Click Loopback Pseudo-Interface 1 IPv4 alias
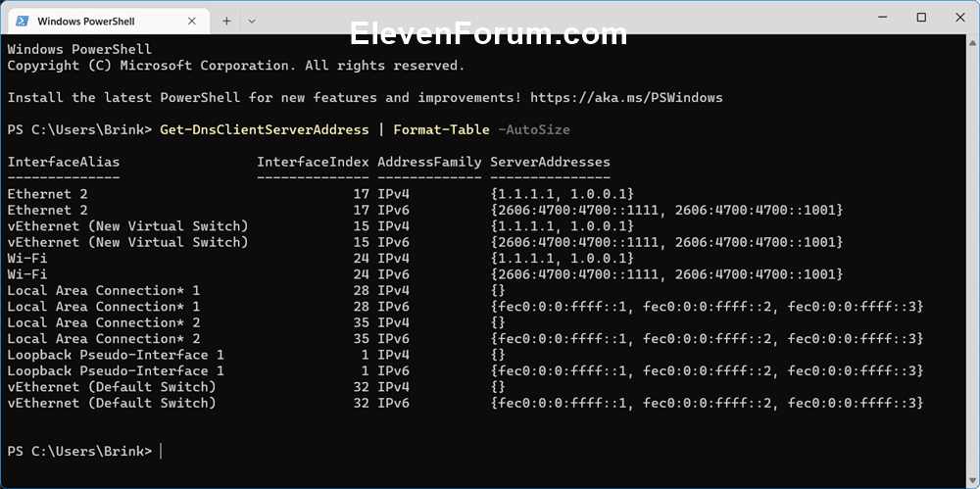The height and width of the screenshot is (489, 980). pos(116,355)
